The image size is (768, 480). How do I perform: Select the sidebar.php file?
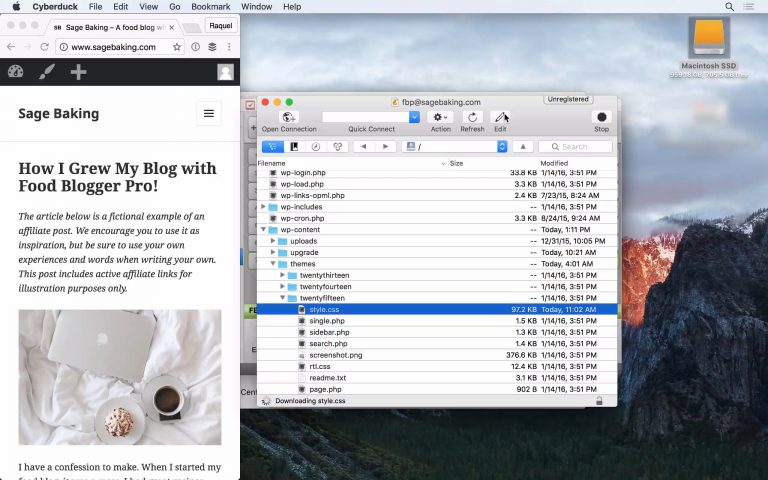[329, 332]
